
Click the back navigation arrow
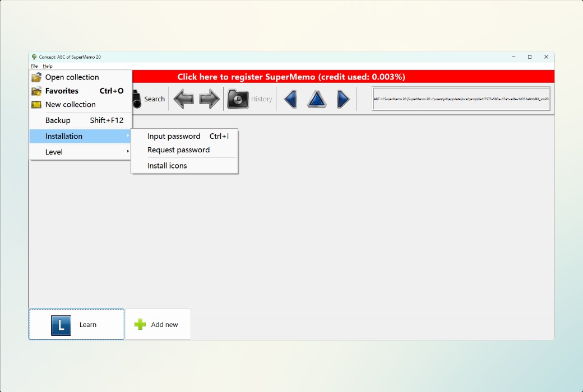tap(184, 99)
